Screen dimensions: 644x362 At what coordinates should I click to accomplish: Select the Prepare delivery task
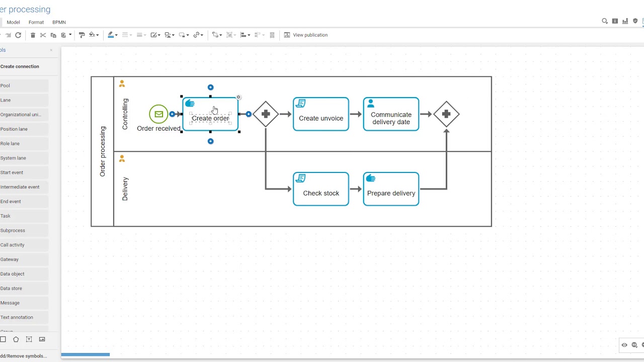coord(391,189)
